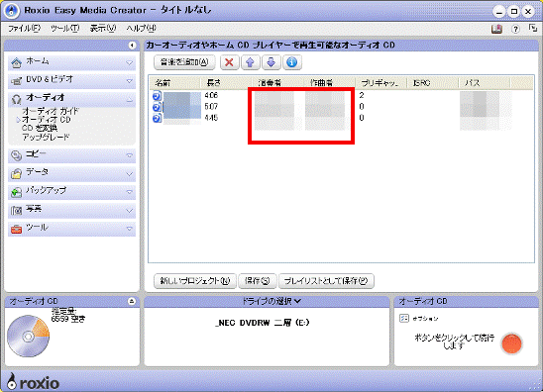Expand the DVD & ビデオ sidebar section

tap(71, 80)
